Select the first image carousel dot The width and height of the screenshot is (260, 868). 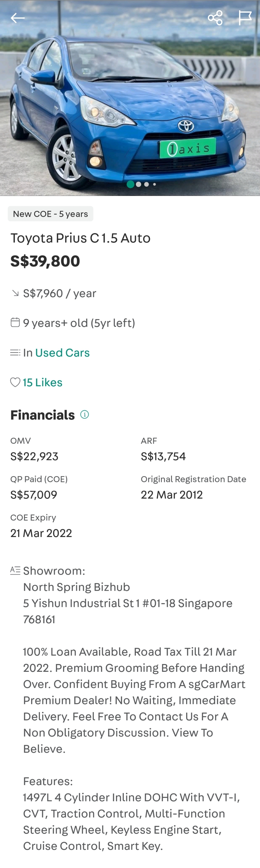pyautogui.click(x=130, y=184)
